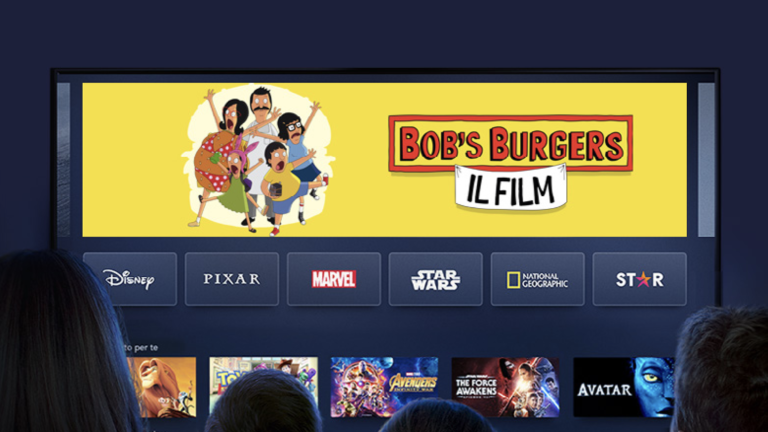
Task: Play Avengers Infinity War thumbnail
Action: [384, 387]
